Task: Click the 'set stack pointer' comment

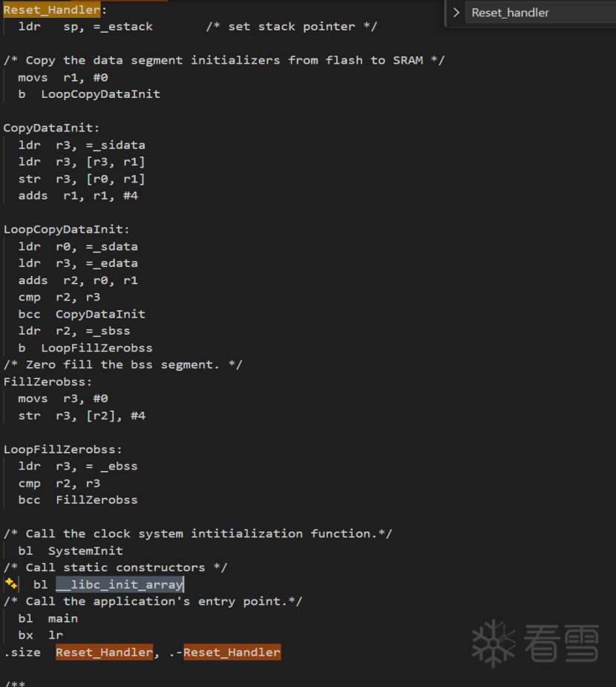Action: tap(292, 27)
